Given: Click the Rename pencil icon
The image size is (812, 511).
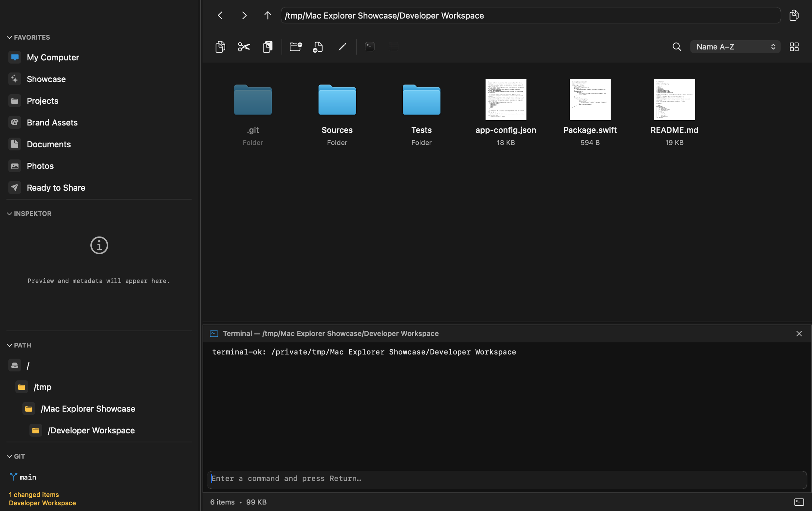Looking at the screenshot, I should coord(342,47).
